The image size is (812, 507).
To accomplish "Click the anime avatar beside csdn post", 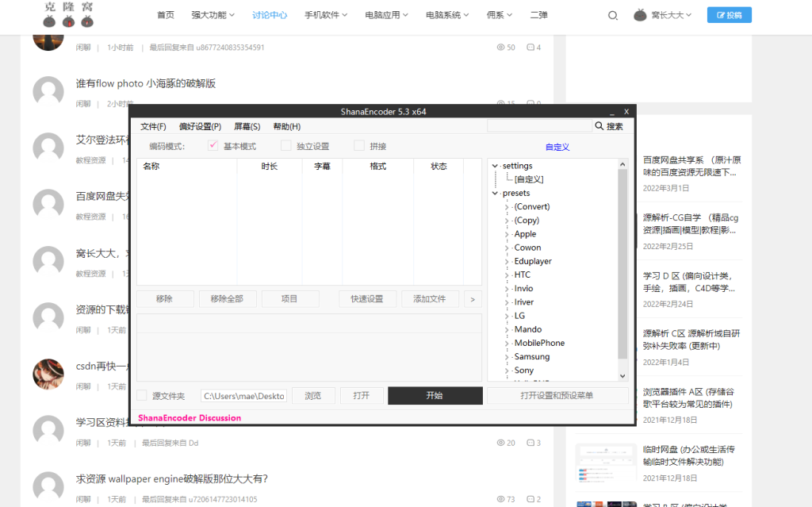I will pos(48,374).
